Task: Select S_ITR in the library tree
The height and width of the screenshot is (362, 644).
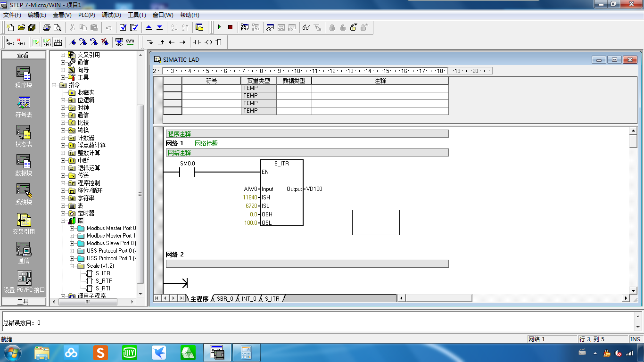Action: click(x=103, y=273)
